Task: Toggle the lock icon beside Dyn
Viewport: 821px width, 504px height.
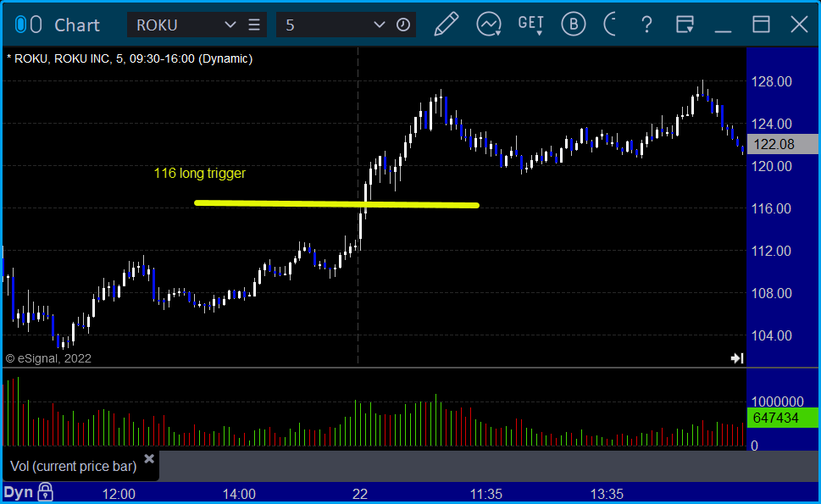Action: click(46, 492)
